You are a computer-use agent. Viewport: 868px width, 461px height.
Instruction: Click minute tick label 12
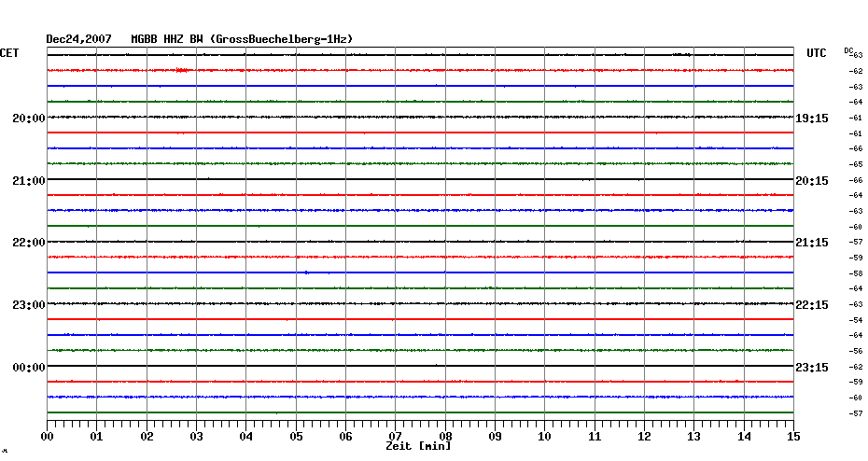tap(644, 437)
